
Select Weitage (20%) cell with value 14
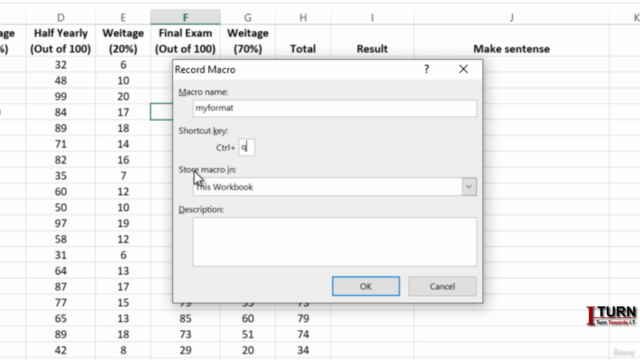click(123, 144)
